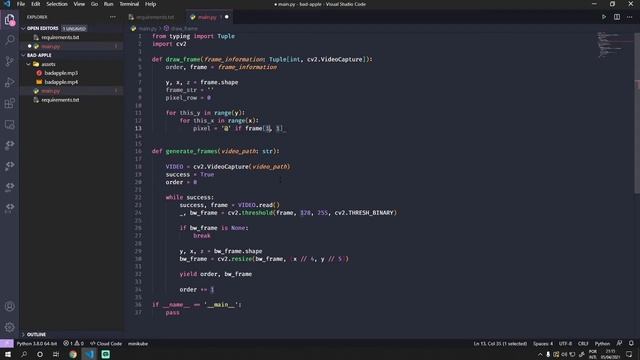Viewport: 640px width, 360px height.
Task: Open the Manage gear menu
Action: 9,327
